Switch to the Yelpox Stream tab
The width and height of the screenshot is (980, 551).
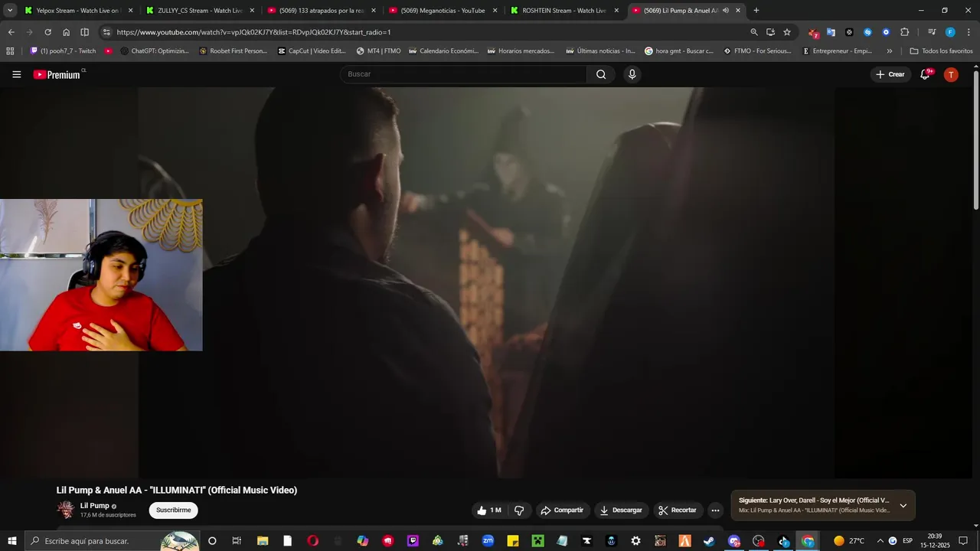point(79,11)
